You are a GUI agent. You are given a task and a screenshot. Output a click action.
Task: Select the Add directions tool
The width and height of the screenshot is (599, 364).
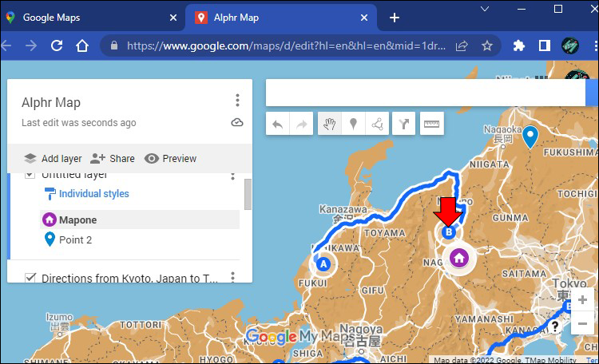pyautogui.click(x=404, y=124)
